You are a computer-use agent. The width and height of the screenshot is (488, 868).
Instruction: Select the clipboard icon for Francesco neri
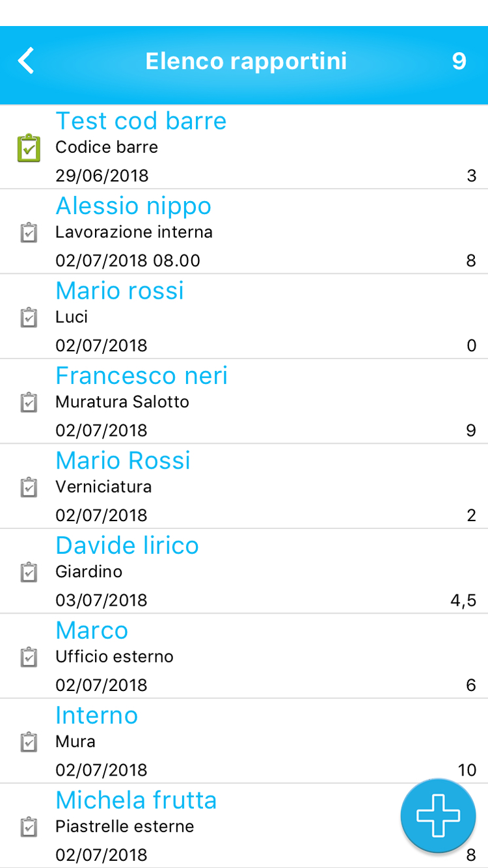coord(29,403)
